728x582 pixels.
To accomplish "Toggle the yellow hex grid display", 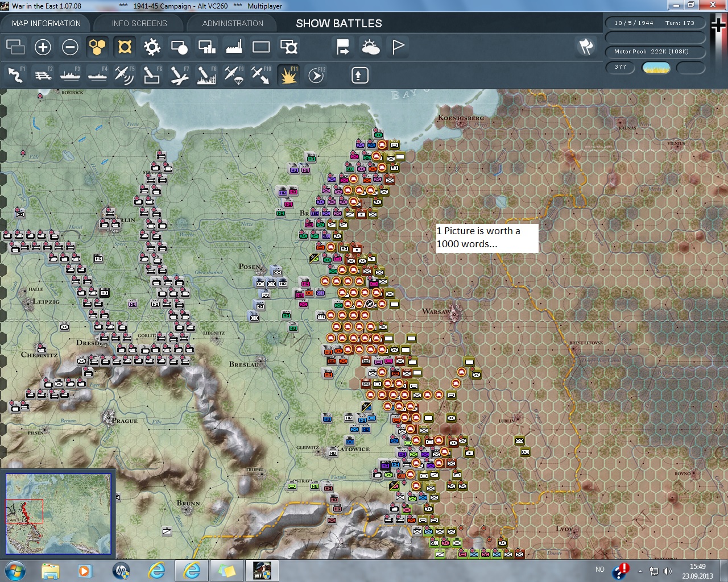I will point(97,47).
